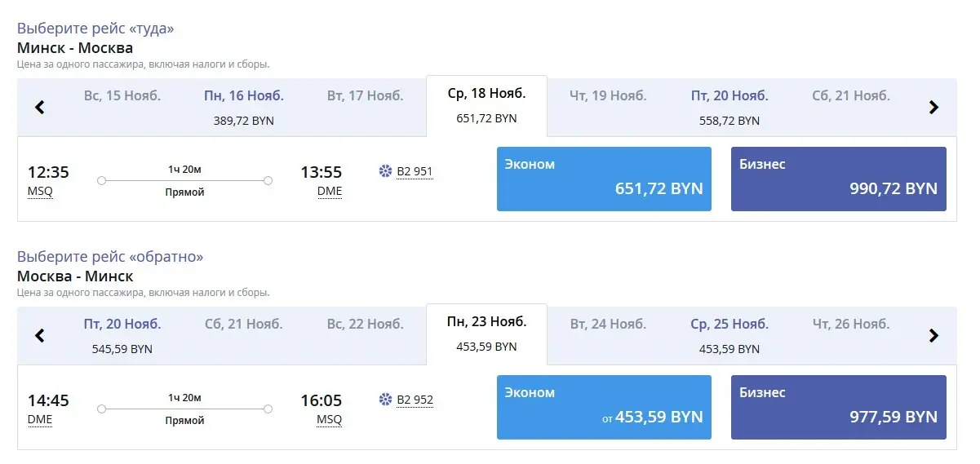Viewport: 980px width, 464px height.
Task: Click Belavia logo beside flight B2 952
Action: coord(386,400)
